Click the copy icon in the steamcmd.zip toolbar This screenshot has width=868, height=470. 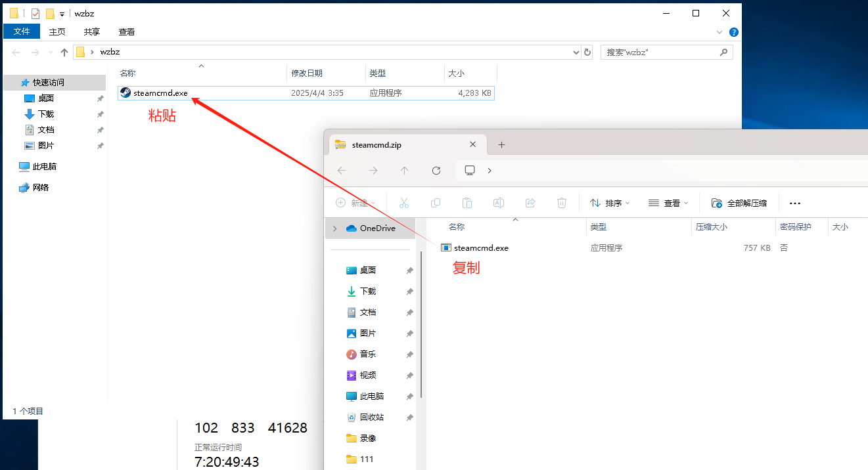(x=436, y=203)
